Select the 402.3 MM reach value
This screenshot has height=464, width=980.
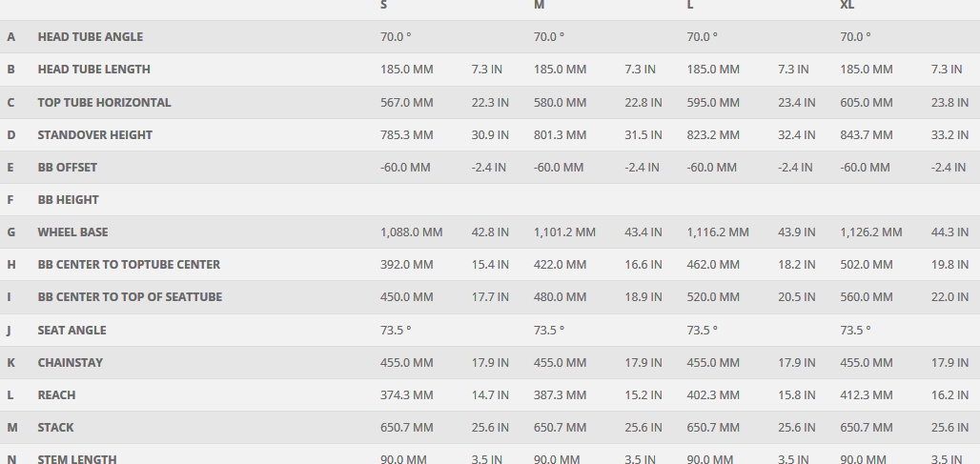(x=713, y=395)
